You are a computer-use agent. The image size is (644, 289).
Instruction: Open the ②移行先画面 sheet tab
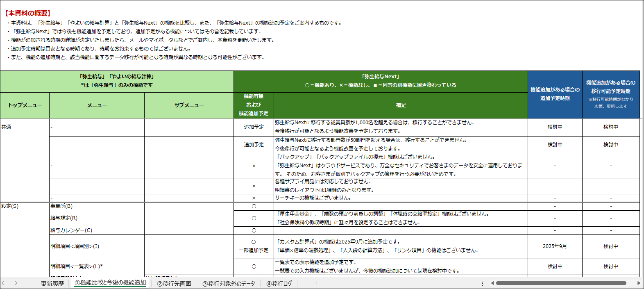pos(174,283)
